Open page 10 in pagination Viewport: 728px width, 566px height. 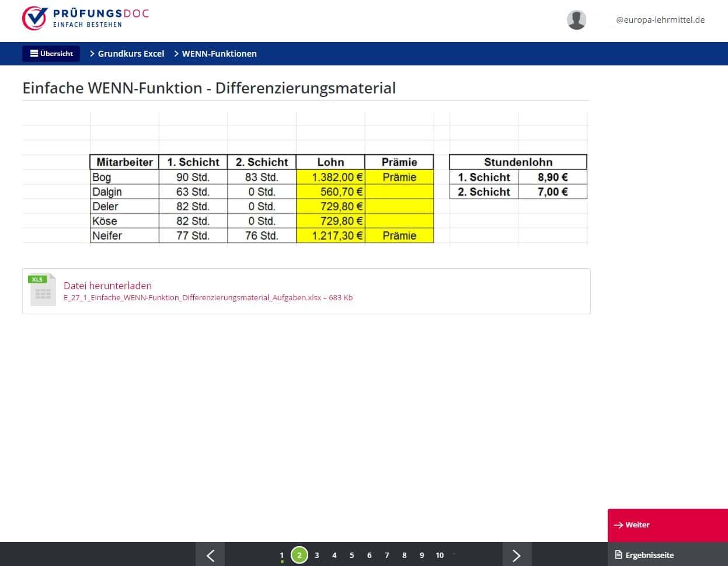[440, 555]
